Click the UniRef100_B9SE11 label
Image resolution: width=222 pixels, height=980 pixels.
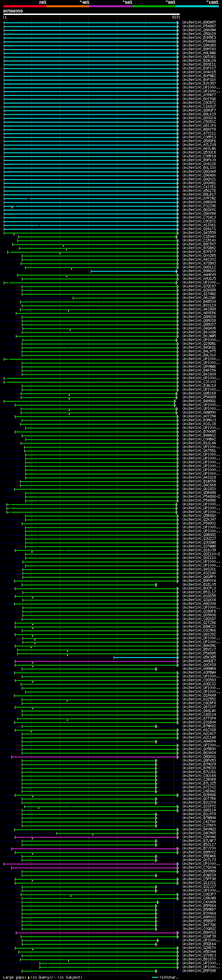coord(199,65)
